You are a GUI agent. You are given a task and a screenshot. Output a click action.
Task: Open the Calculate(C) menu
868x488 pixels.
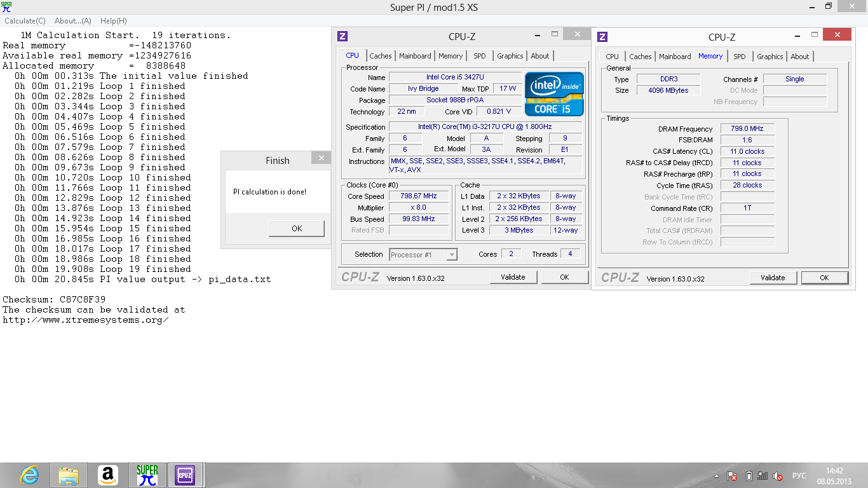[25, 21]
